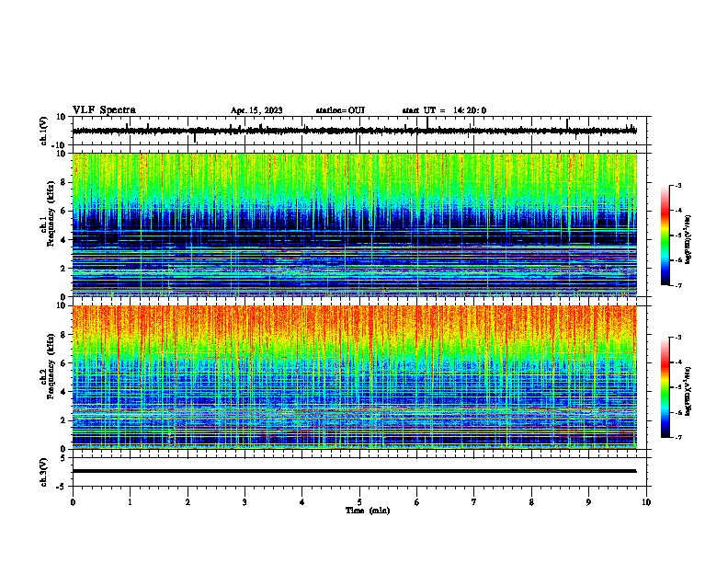Click the ch.3 flat black voltage line
This screenshot has height=563, width=728.
pyautogui.click(x=354, y=471)
